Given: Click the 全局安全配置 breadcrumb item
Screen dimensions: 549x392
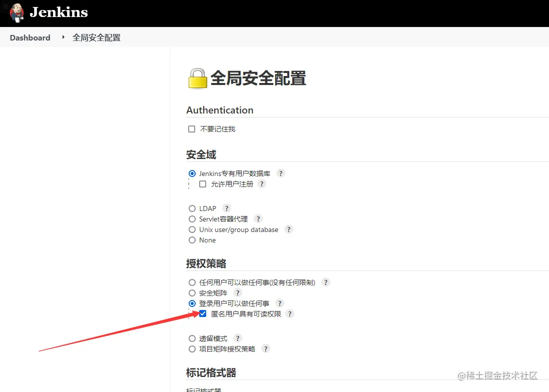Looking at the screenshot, I should pyautogui.click(x=97, y=38).
